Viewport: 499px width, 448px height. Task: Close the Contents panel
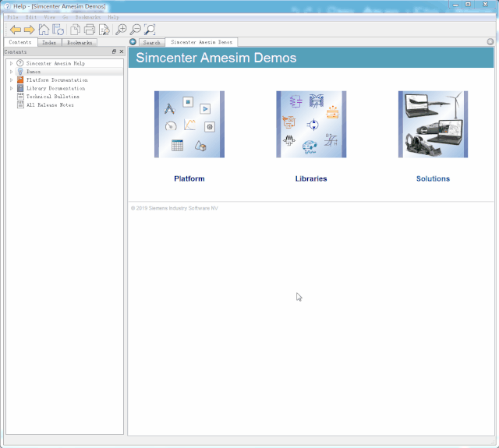pyautogui.click(x=122, y=51)
